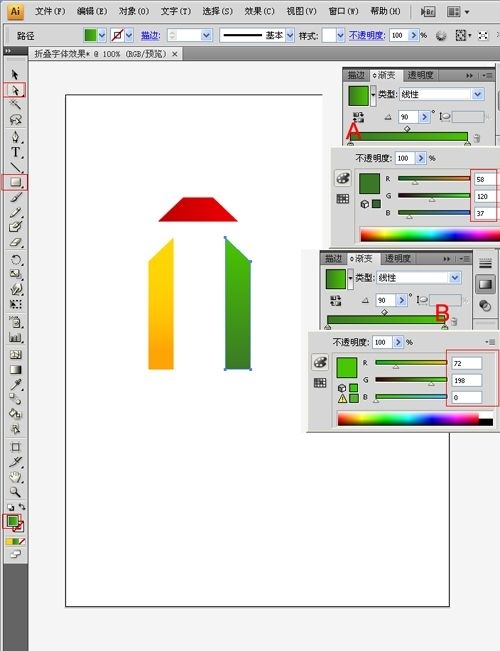Click the right gradient stop in panel B
This screenshot has width=500, height=651.
[x=444, y=327]
